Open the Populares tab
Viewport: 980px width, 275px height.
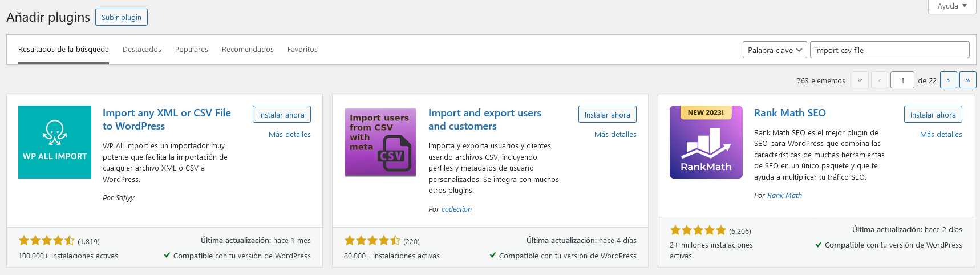point(192,50)
